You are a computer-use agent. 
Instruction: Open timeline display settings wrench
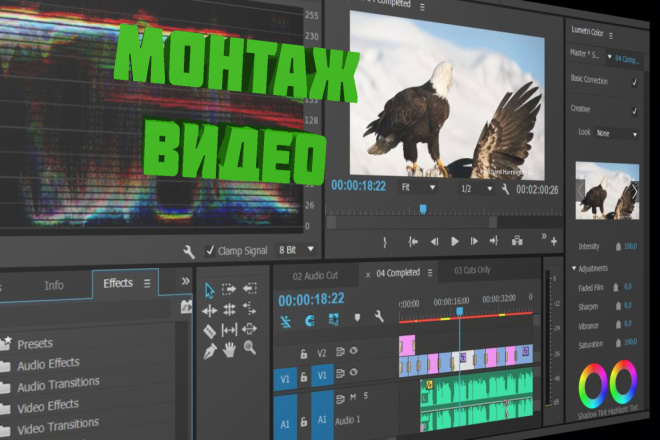coord(379,317)
